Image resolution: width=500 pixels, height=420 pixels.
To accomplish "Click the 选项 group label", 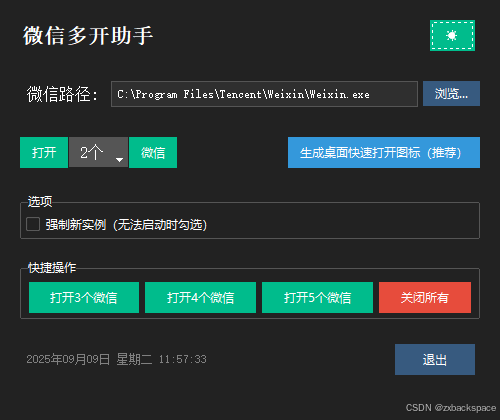I will coord(40,202).
